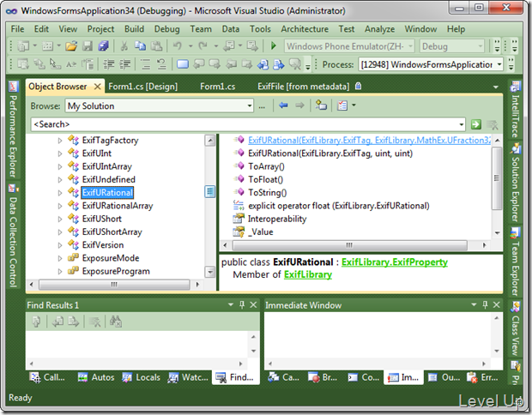Screen dimensions: 532x415
Task: Open the Process dropdown list
Action: [x=499, y=64]
